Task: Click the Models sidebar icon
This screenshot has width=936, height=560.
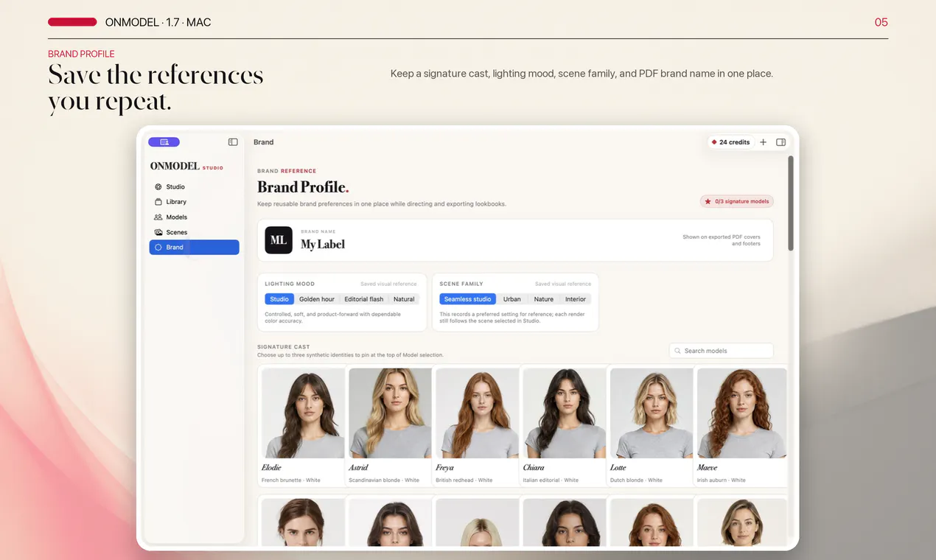Action: pyautogui.click(x=158, y=217)
